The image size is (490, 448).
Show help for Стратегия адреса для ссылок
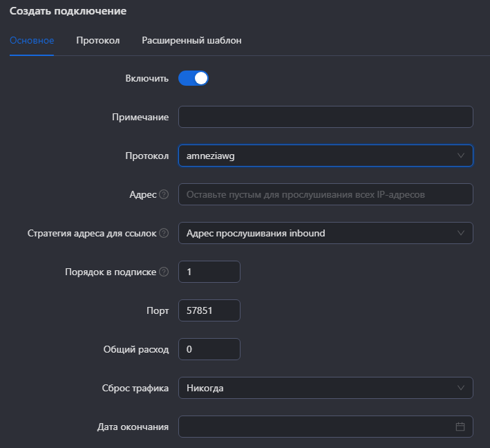pyautogui.click(x=164, y=233)
